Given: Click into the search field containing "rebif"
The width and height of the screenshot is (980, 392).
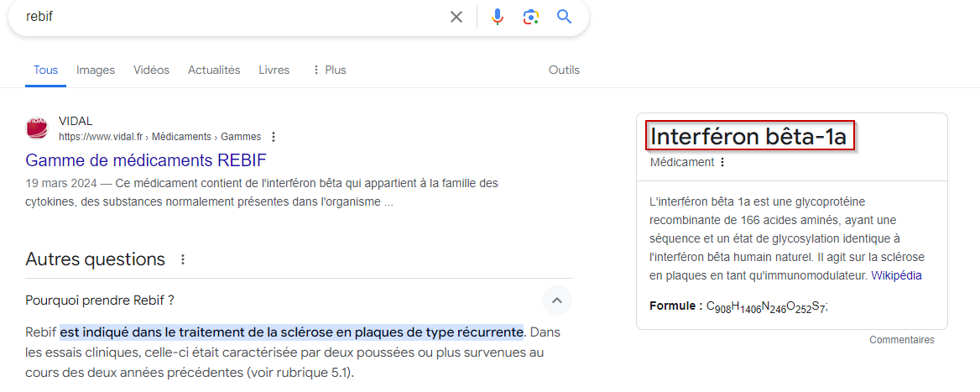Looking at the screenshot, I should click(x=227, y=17).
